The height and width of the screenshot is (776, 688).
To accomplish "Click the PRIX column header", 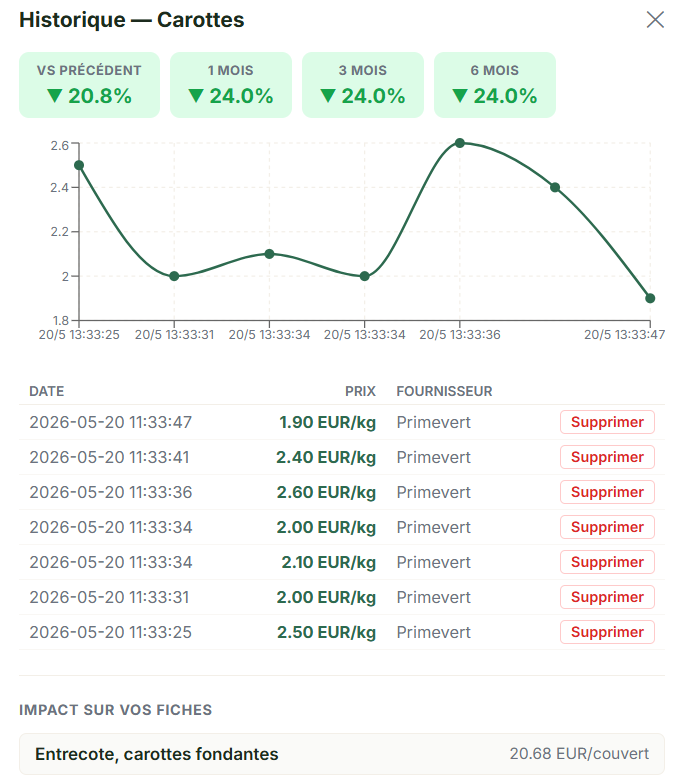I will pyautogui.click(x=360, y=391).
